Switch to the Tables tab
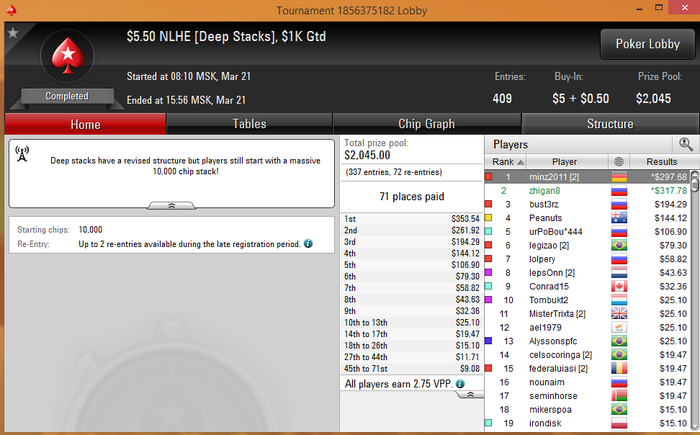Image resolution: width=700 pixels, height=435 pixels. (249, 124)
